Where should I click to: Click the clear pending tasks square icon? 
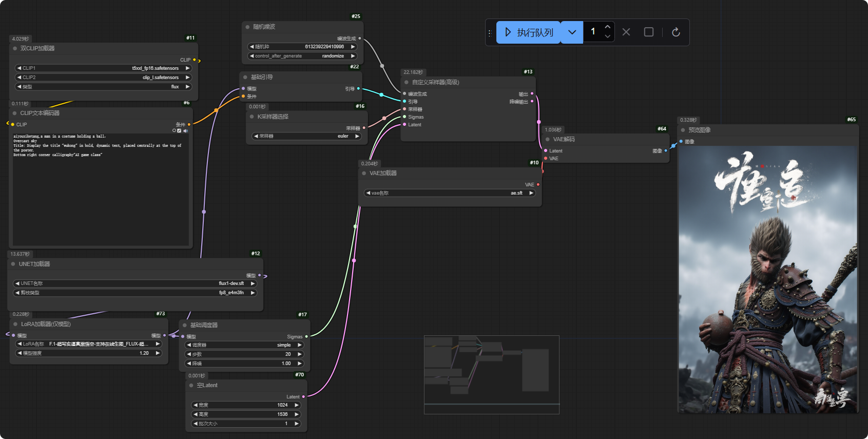coord(649,32)
